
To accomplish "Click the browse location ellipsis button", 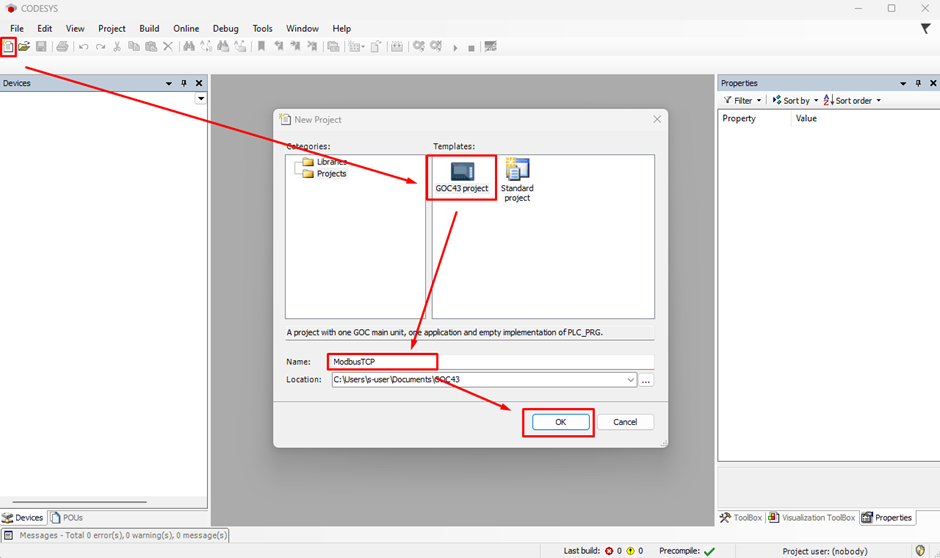I will pos(646,380).
